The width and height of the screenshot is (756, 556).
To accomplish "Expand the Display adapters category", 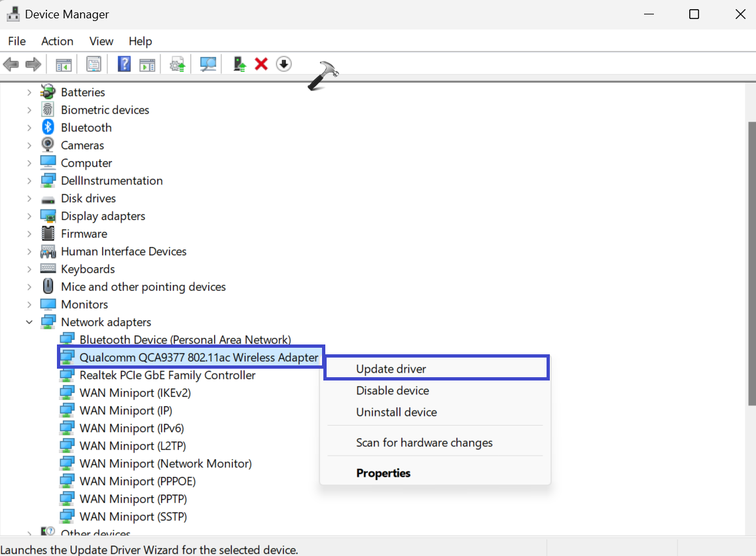I will coord(29,216).
